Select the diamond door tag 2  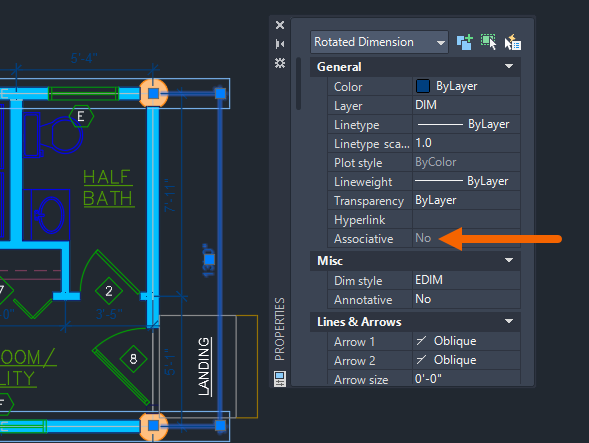click(109, 291)
